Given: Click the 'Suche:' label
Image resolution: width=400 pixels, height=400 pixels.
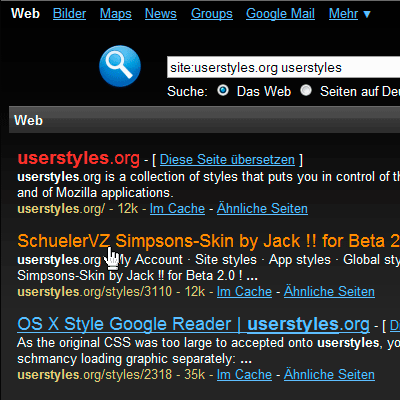Looking at the screenshot, I should [x=187, y=91].
